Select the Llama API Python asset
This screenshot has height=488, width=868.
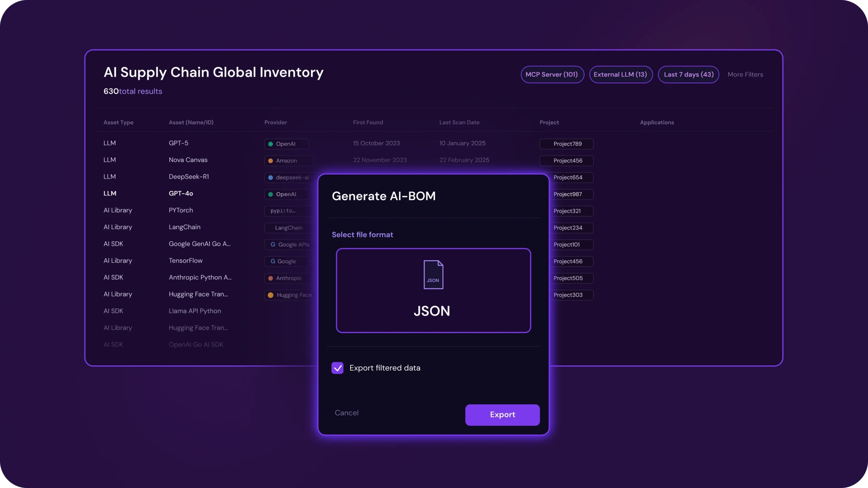click(195, 311)
